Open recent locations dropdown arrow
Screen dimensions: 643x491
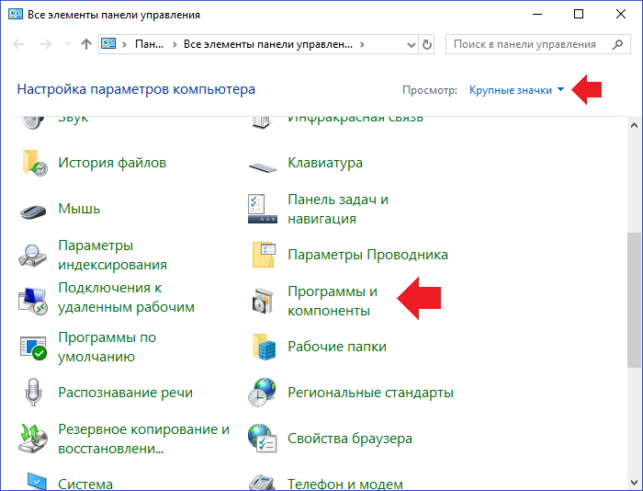(67, 44)
